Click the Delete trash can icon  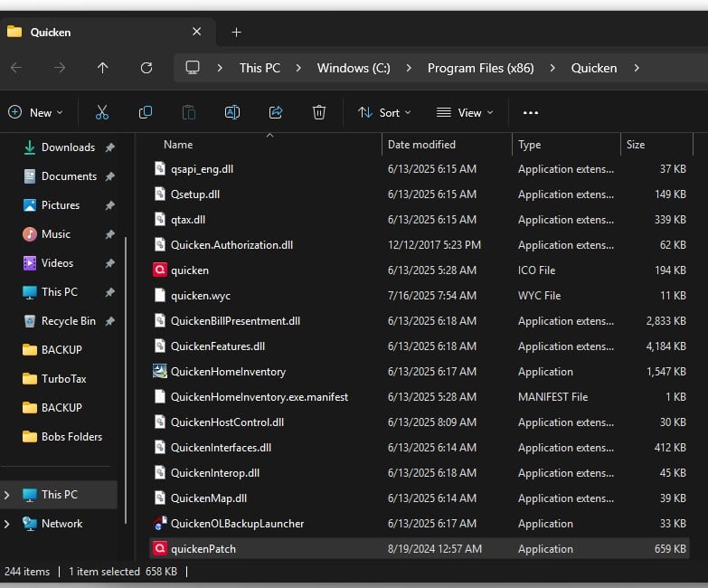point(319,112)
